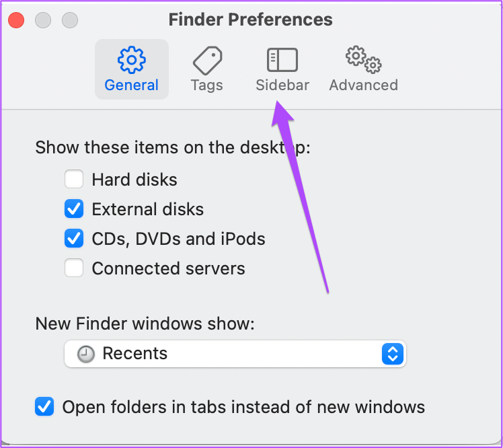Click the red close window button
Image resolution: width=503 pixels, height=448 pixels.
16,20
